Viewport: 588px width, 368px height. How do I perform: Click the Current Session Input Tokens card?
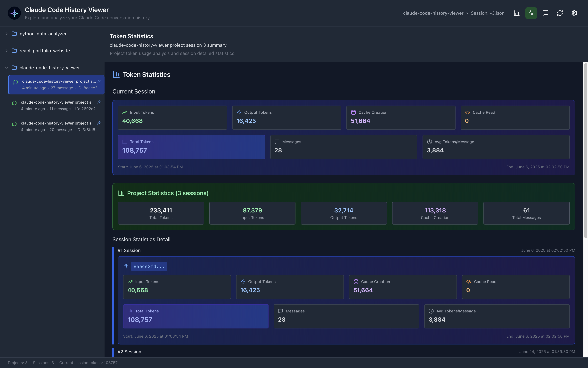pos(172,117)
